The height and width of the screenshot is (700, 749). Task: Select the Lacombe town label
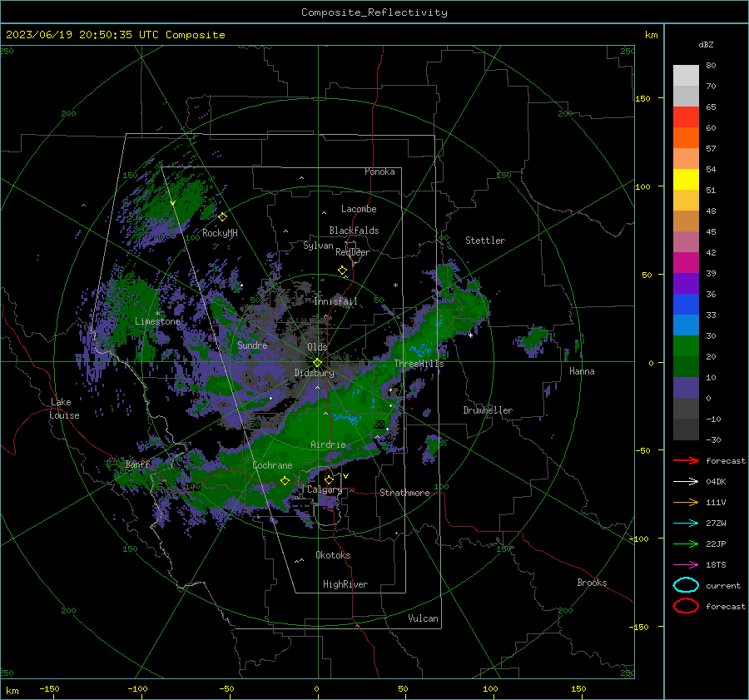(359, 209)
